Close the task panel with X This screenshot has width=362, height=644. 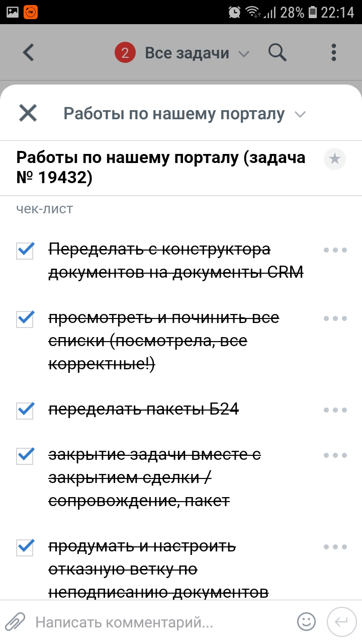tap(28, 113)
